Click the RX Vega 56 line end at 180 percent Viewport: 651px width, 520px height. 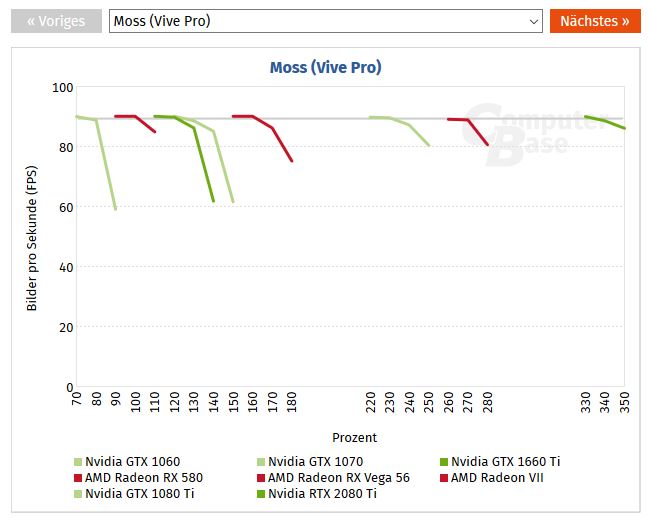pyautogui.click(x=292, y=161)
